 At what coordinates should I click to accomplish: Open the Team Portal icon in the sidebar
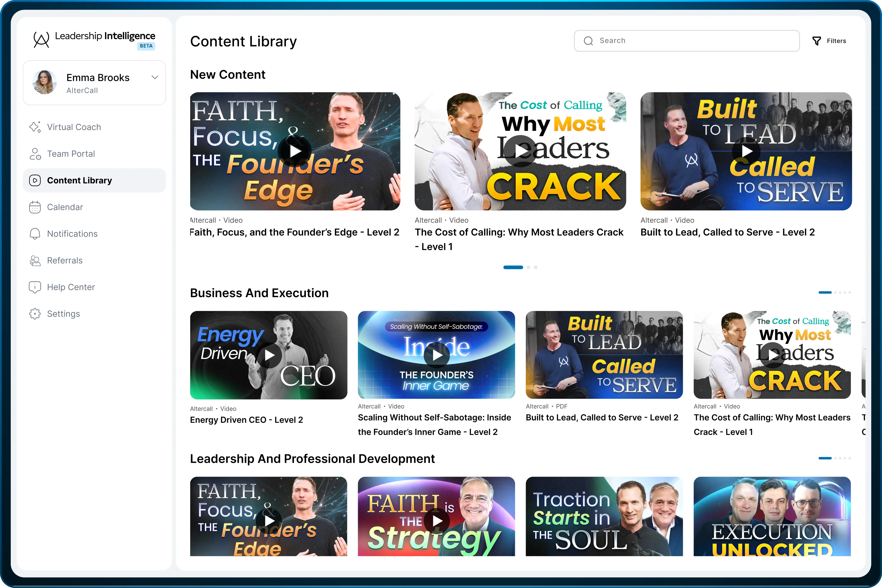35,154
